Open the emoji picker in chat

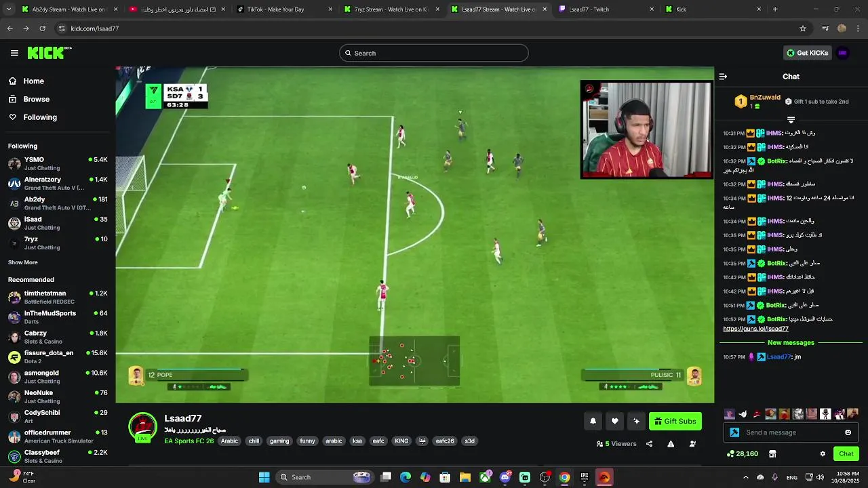click(848, 432)
